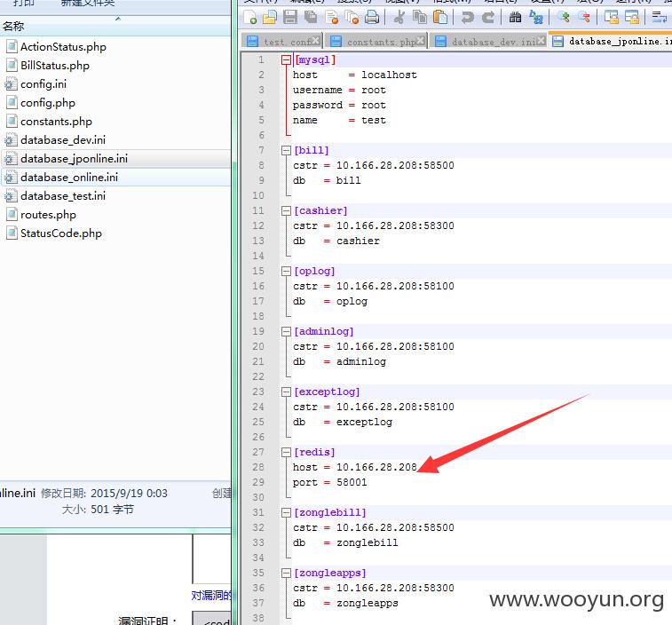The height and width of the screenshot is (625, 672).
Task: Collapse the [mysql] section fold marker
Action: [x=286, y=60]
